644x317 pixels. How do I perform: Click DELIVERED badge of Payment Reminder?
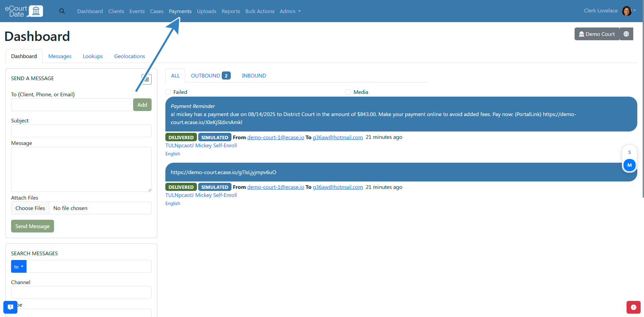point(181,137)
